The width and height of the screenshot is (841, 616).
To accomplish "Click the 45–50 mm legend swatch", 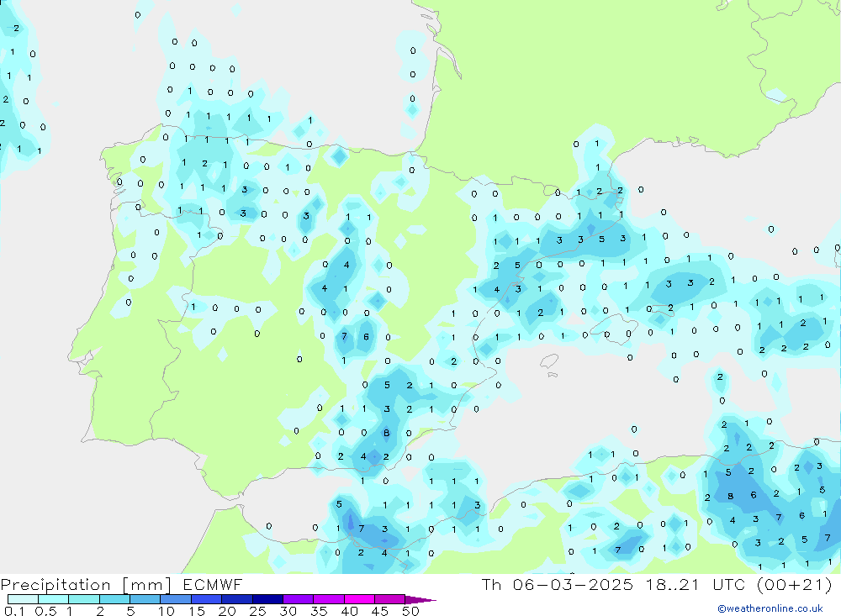I will pos(390,599).
